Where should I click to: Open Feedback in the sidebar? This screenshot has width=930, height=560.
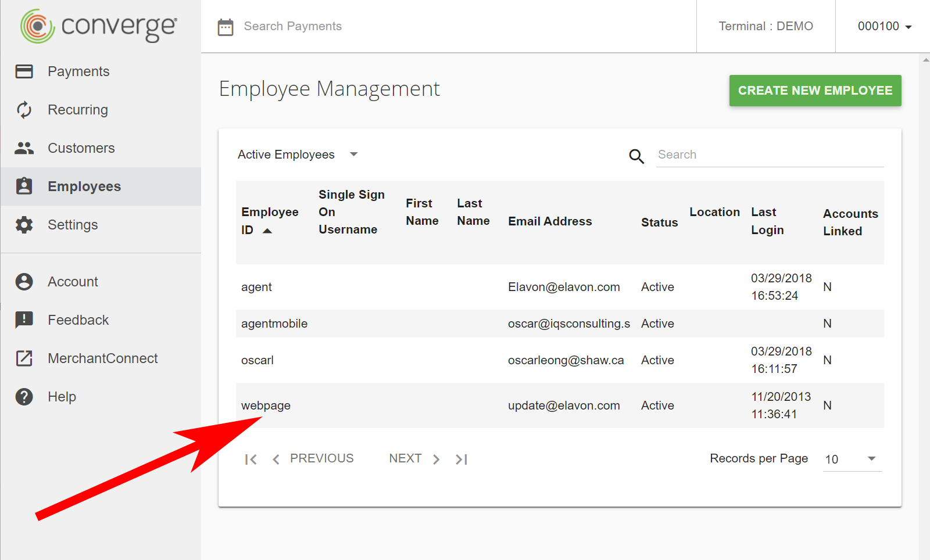pos(101,320)
